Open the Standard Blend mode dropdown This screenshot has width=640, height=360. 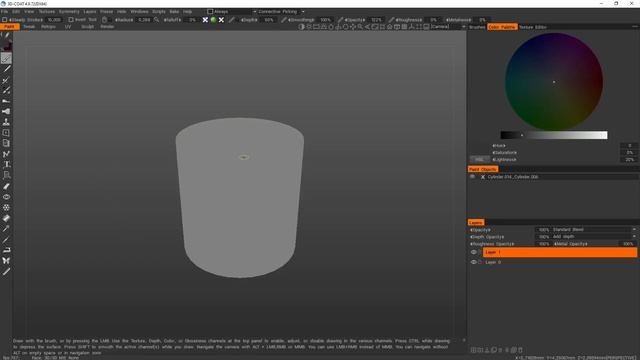(x=594, y=230)
